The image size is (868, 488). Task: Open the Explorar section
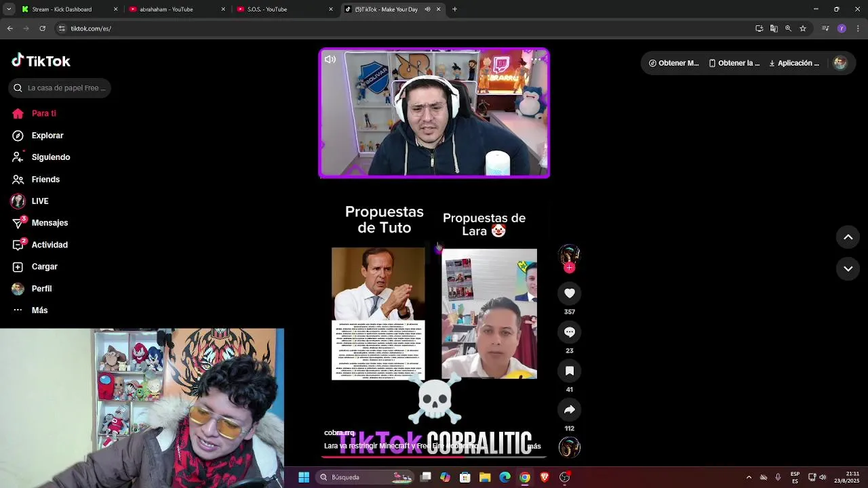click(x=38, y=136)
